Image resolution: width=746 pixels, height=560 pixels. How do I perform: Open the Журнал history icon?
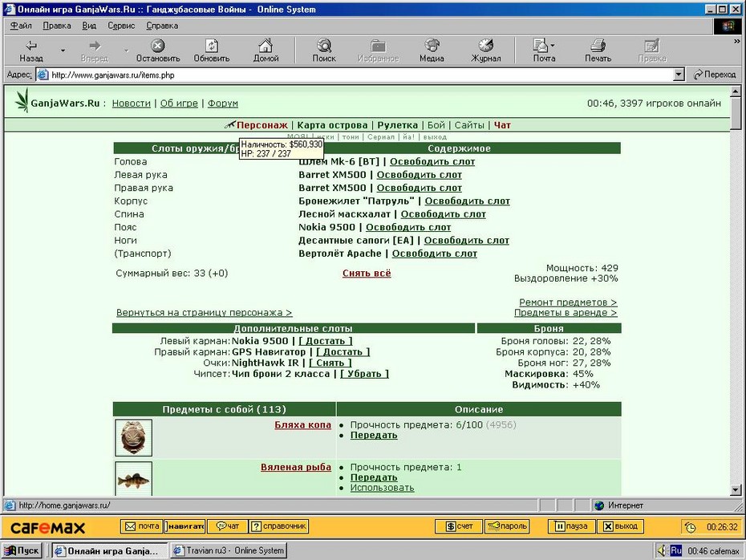tap(486, 45)
